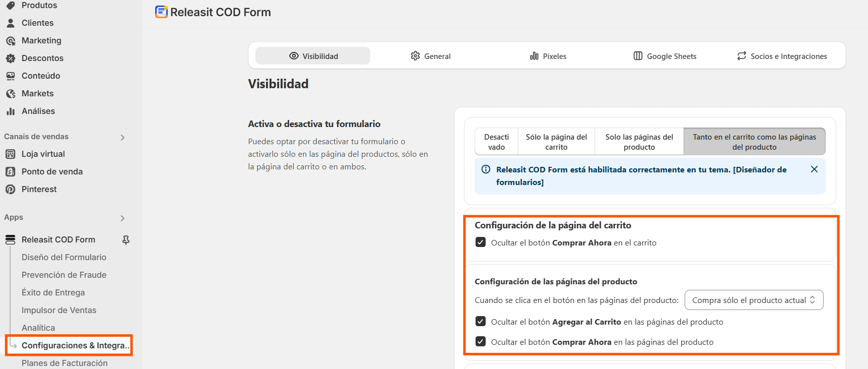Click the Apps section heading
The width and height of the screenshot is (868, 369).
tap(14, 217)
